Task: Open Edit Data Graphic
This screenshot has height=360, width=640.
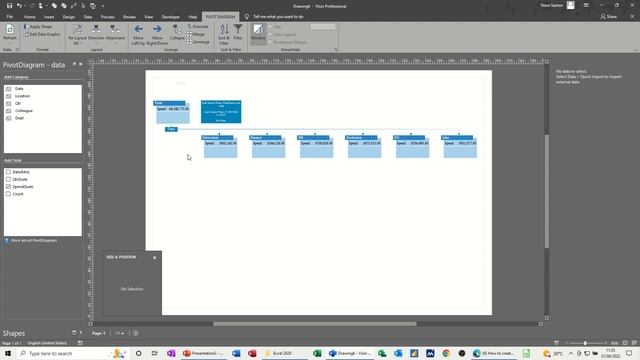Action: click(42, 34)
